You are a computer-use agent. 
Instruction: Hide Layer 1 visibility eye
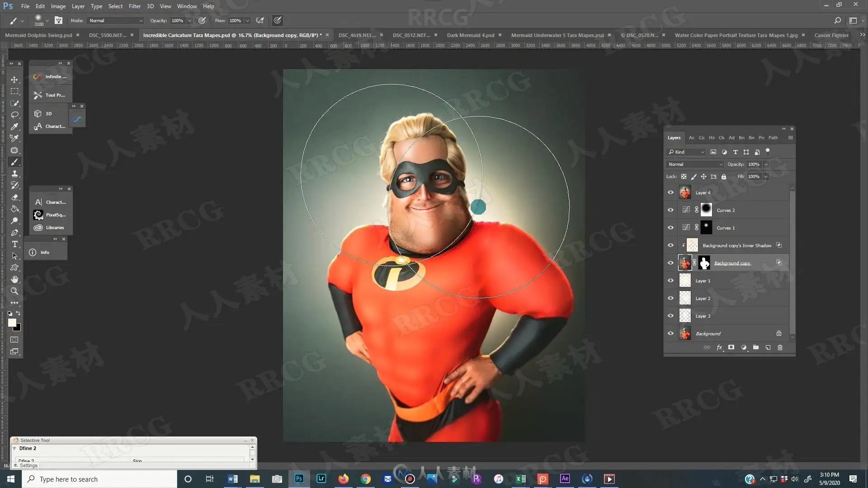pos(670,281)
